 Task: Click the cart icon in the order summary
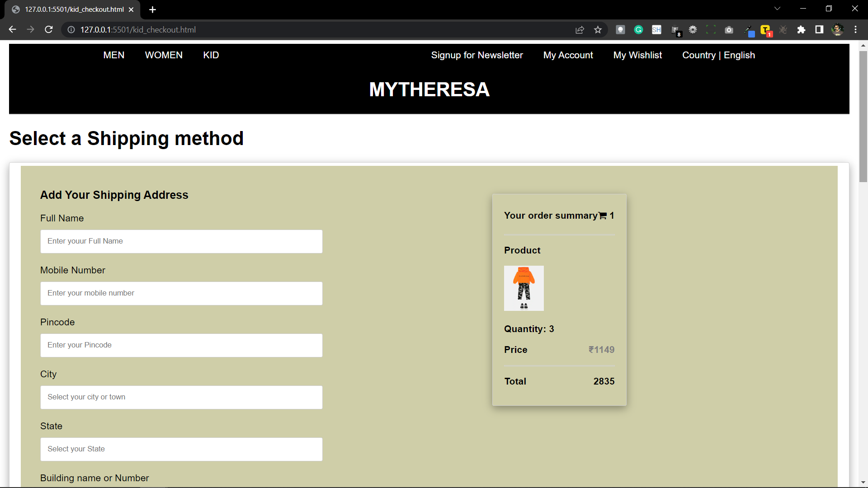coord(603,216)
